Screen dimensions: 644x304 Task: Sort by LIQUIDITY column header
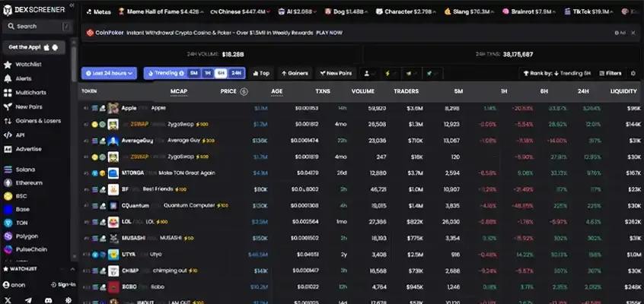point(623,91)
